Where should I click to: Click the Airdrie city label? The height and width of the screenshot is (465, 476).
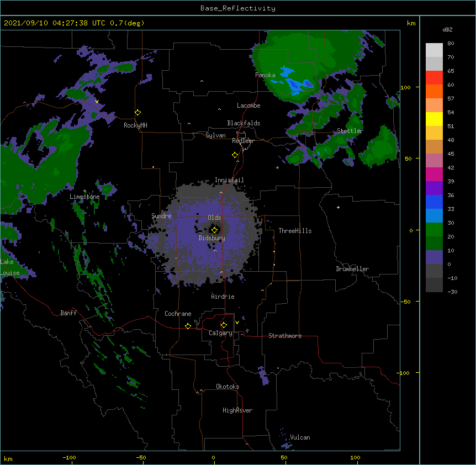tap(223, 297)
